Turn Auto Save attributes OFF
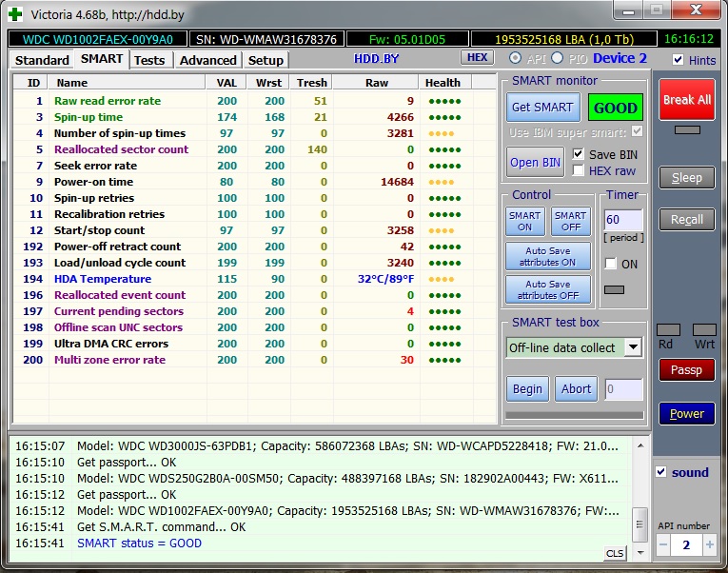Image resolution: width=728 pixels, height=573 pixels. coord(548,289)
